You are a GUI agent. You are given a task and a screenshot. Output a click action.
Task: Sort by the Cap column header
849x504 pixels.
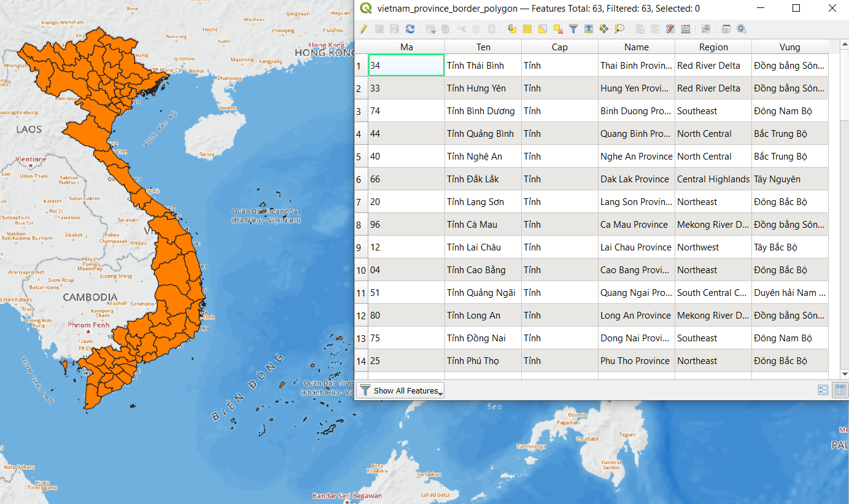click(x=560, y=47)
